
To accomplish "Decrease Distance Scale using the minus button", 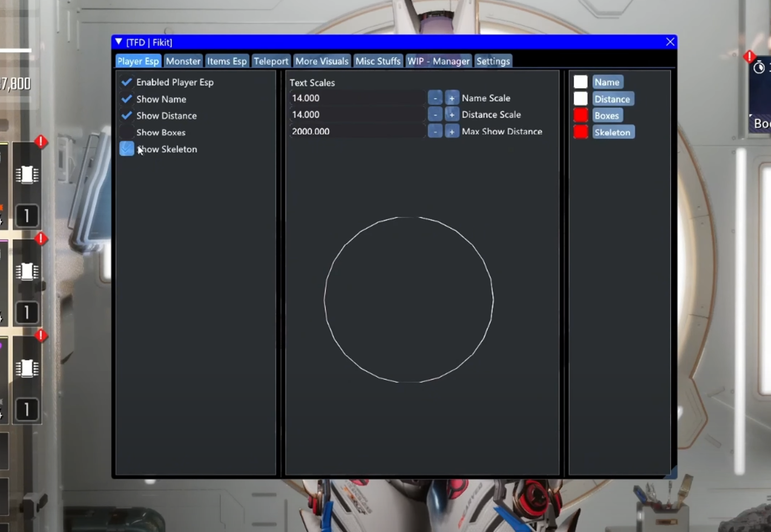I will pos(435,114).
